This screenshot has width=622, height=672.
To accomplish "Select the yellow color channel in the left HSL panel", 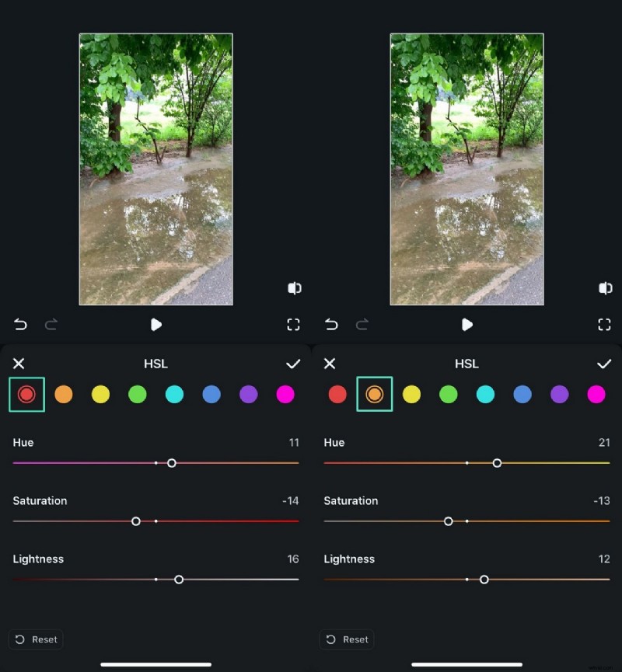I will coord(100,394).
